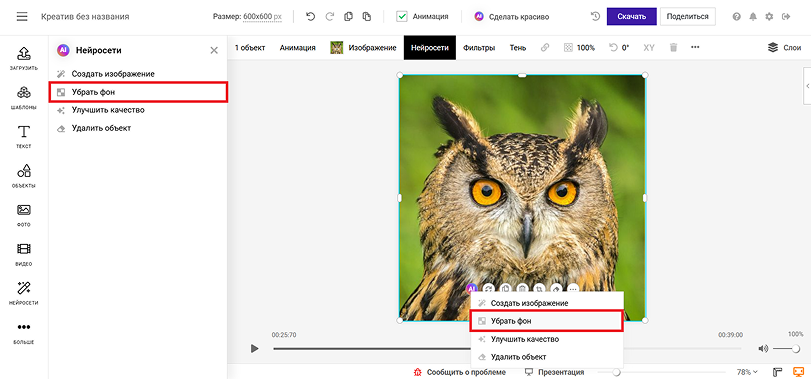Adjust the bottom zoom slider handle

[x=616, y=372]
